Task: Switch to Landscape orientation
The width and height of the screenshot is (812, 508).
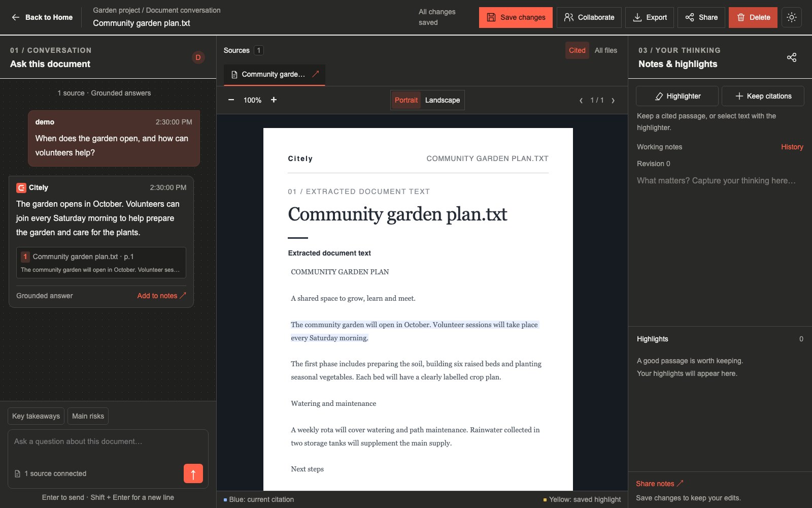Action: tap(443, 100)
